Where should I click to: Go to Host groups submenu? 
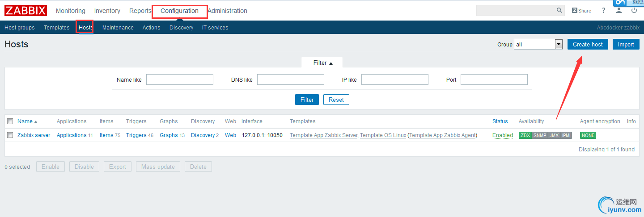pyautogui.click(x=20, y=28)
